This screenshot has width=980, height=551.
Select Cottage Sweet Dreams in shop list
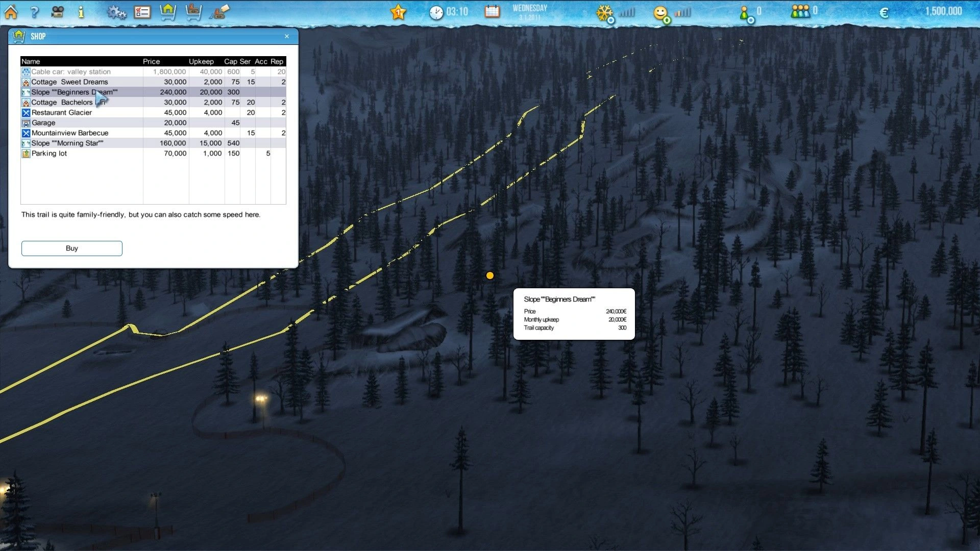pyautogui.click(x=69, y=82)
